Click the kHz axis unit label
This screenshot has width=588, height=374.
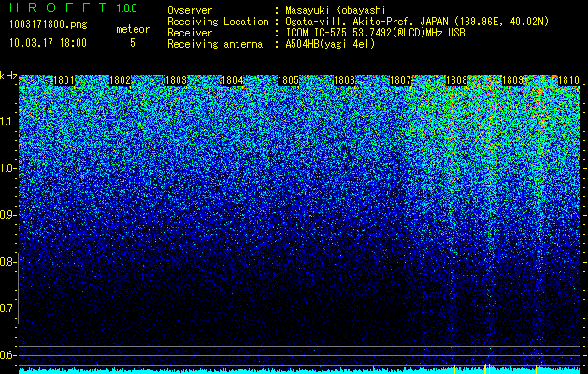point(8,76)
